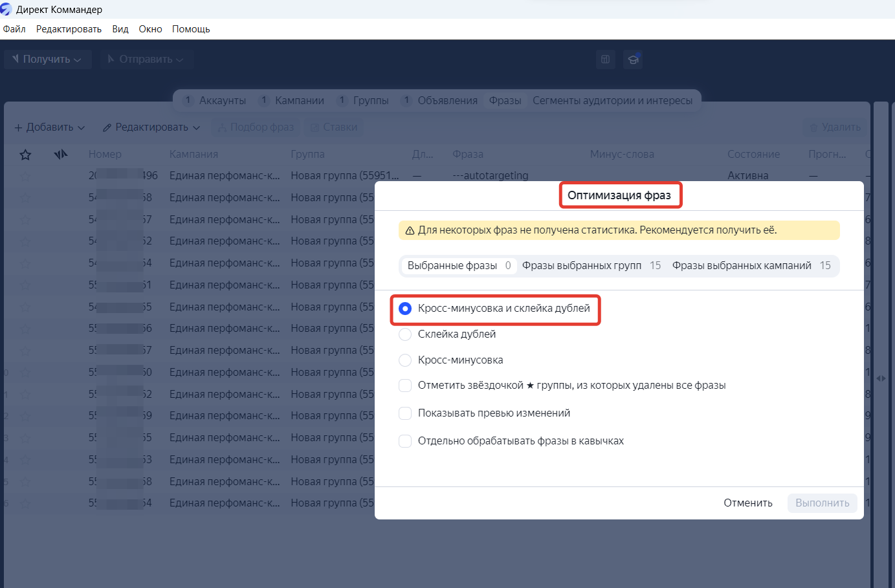This screenshot has height=588, width=895.
Task: Star the autotargeting phrase row
Action: (x=25, y=176)
